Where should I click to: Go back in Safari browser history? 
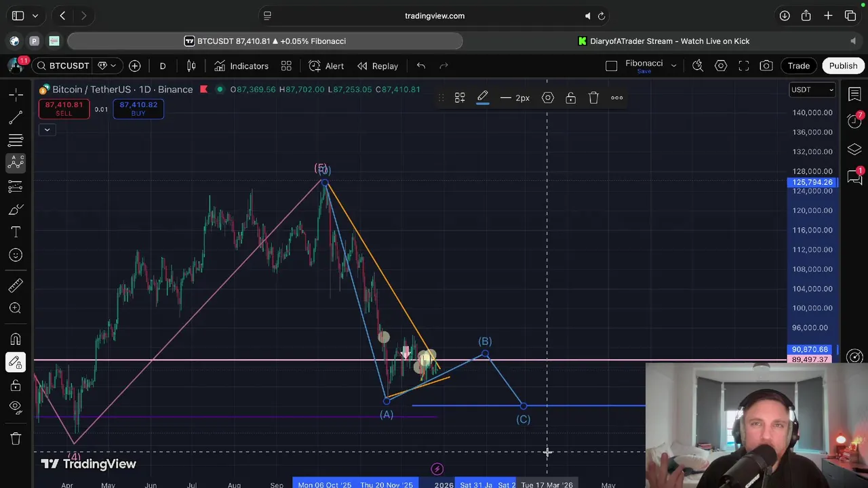[x=62, y=16]
